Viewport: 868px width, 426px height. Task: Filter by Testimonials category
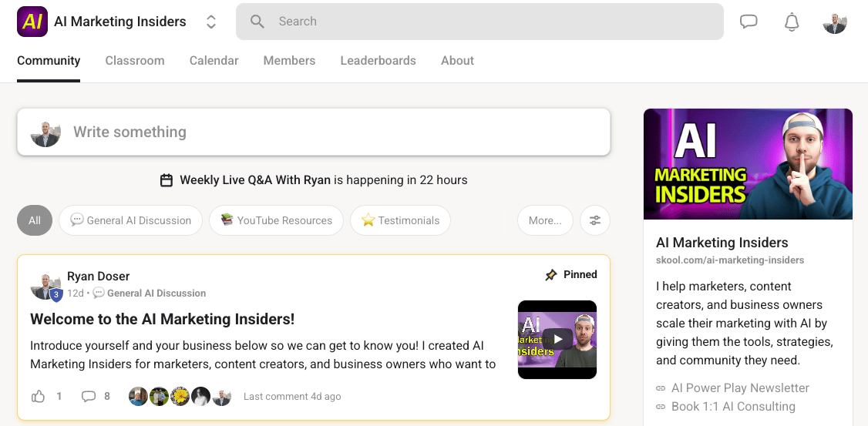coord(400,220)
